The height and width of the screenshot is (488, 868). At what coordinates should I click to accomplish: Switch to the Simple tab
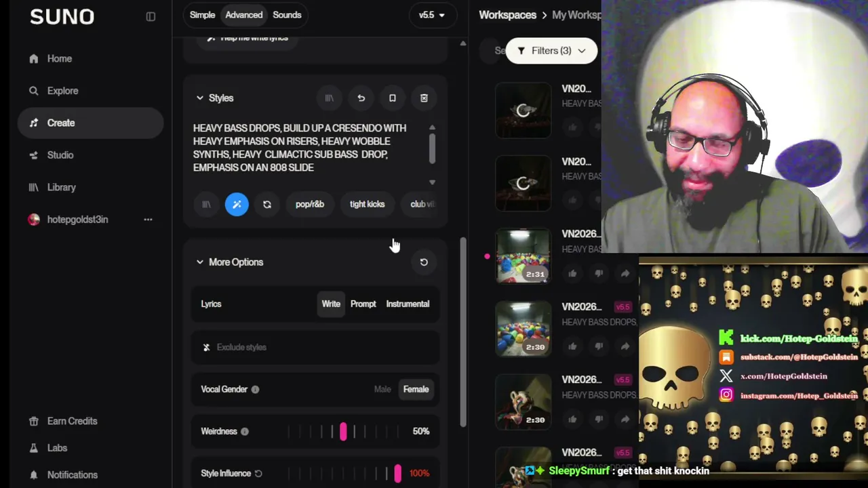[x=202, y=15]
